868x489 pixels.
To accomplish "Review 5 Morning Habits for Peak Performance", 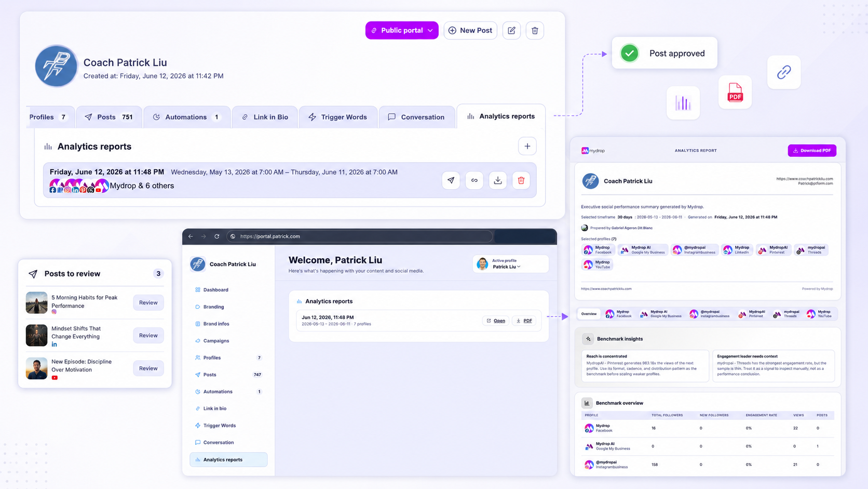I will coord(148,302).
